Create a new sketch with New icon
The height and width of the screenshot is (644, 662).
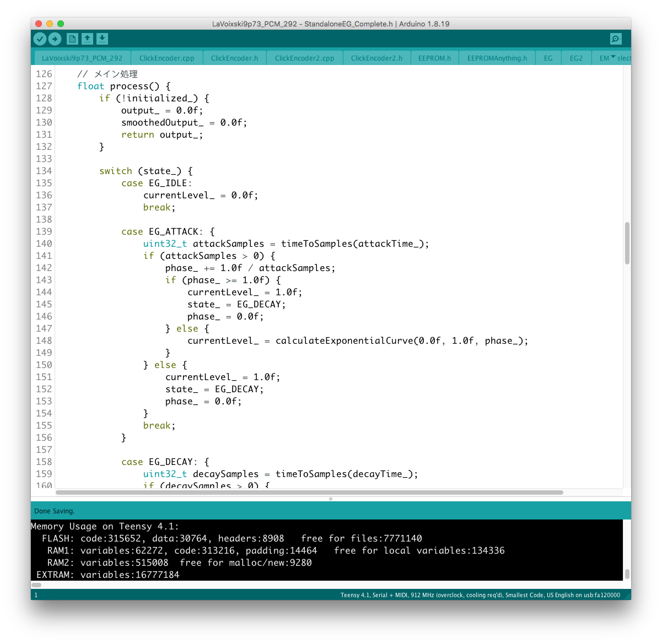tap(72, 39)
